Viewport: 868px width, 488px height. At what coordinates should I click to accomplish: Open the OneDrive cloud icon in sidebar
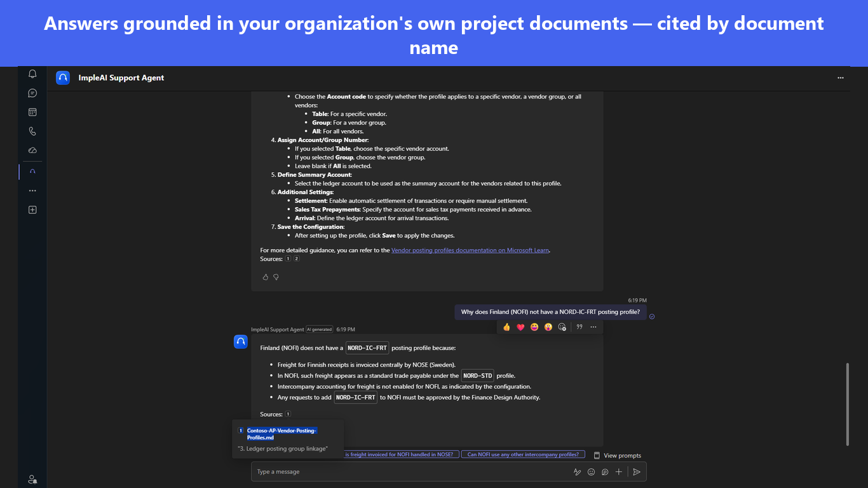pyautogui.click(x=32, y=151)
